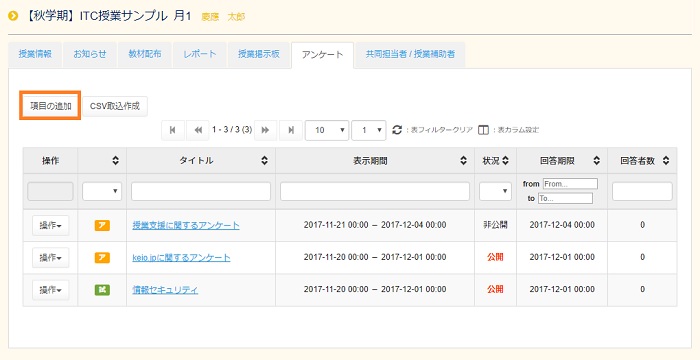This screenshot has width=700, height=360.
Task: Open the table column settings icon
Action: pyautogui.click(x=483, y=130)
